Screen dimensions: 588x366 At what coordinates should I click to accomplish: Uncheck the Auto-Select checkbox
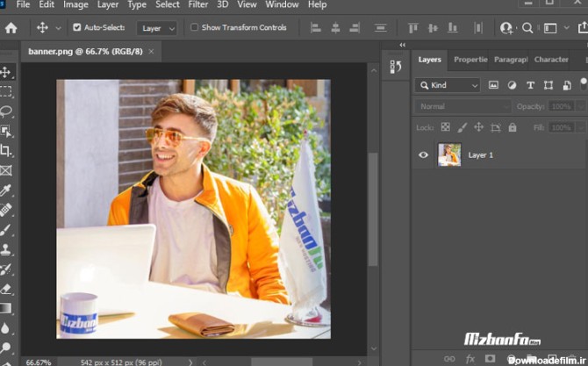[77, 28]
